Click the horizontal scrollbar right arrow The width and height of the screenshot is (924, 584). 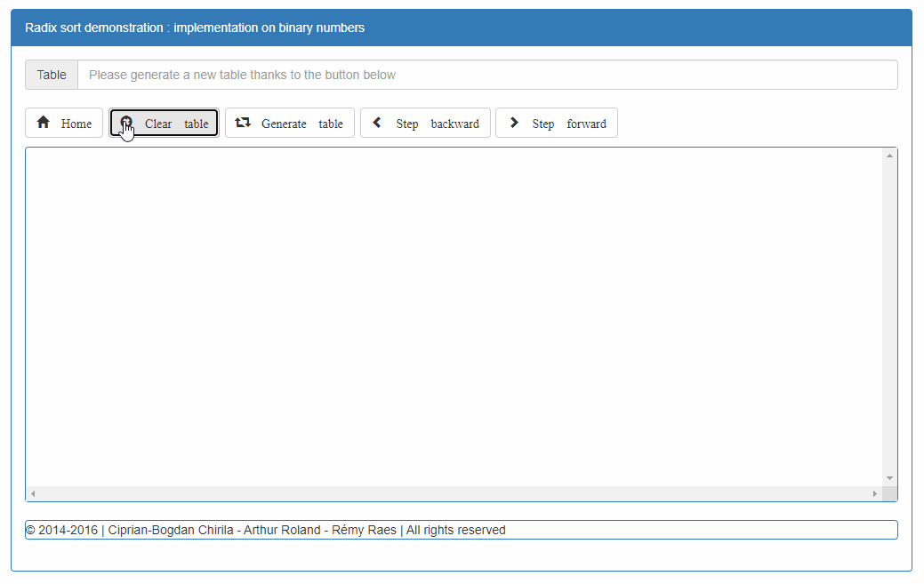[874, 493]
